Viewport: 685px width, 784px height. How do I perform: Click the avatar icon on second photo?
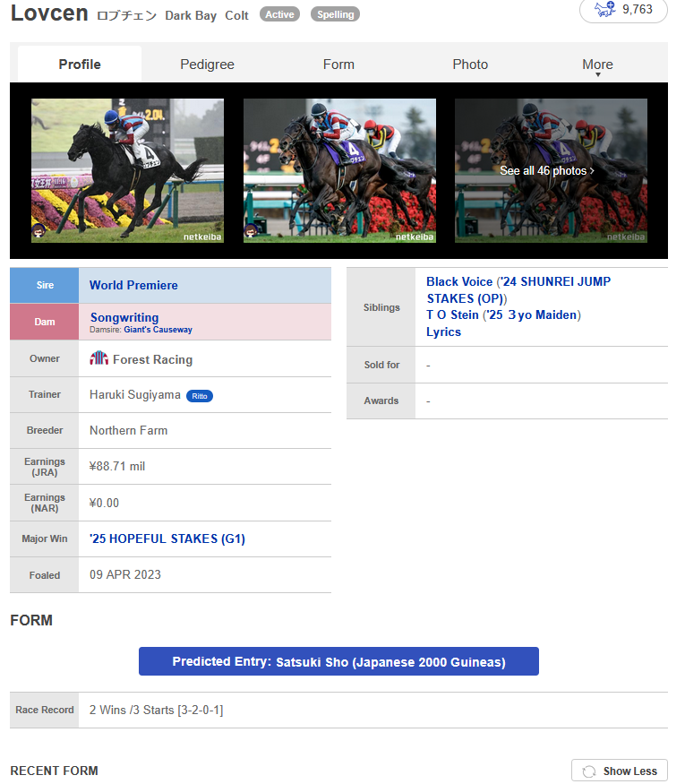tap(251, 230)
